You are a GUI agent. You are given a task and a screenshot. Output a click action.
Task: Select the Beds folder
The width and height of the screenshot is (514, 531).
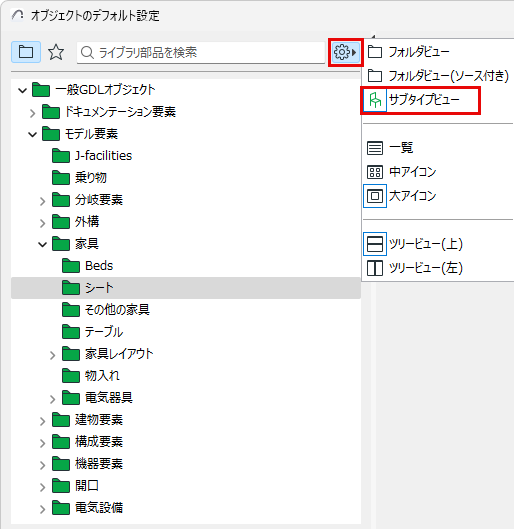pos(88,266)
